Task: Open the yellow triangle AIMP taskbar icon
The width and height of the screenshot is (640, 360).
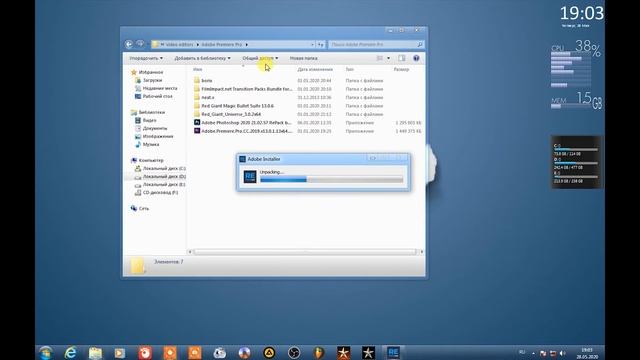Action: pos(269,353)
